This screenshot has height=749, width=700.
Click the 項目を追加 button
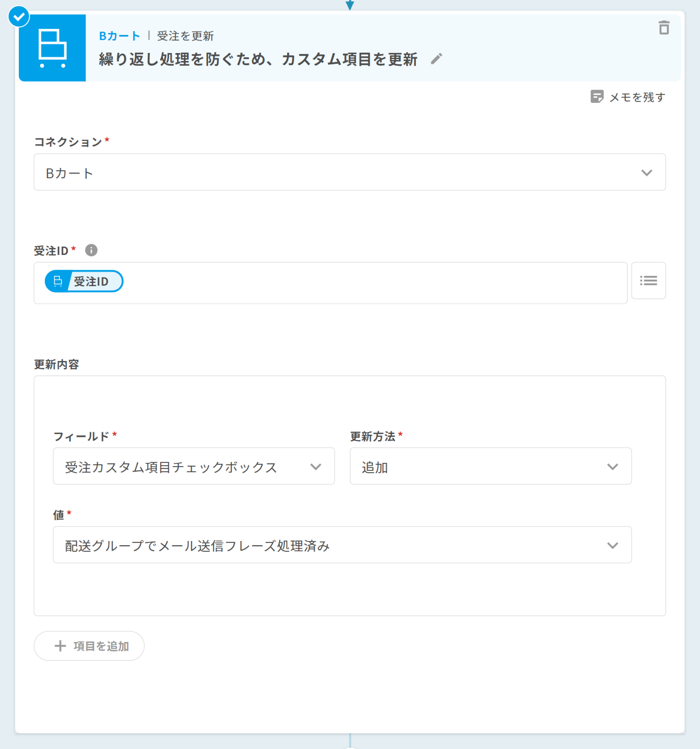[x=89, y=646]
